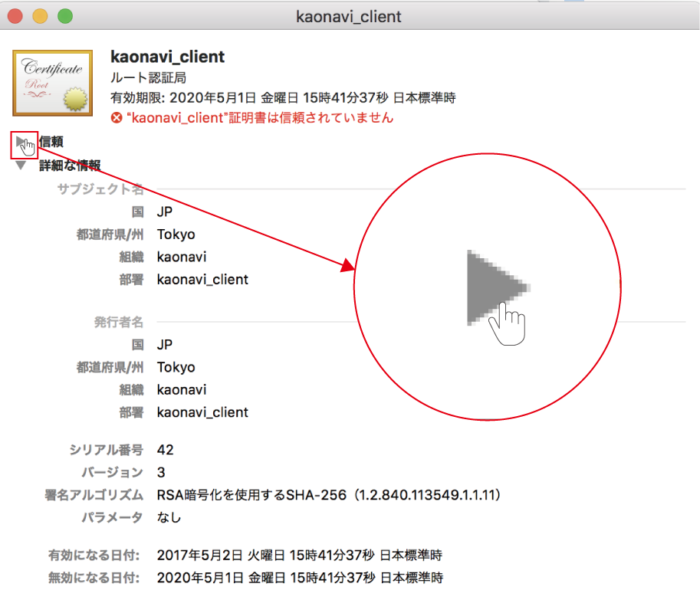The width and height of the screenshot is (700, 610).
Task: Select the bold kaonavi_client certificate heading
Action: coord(167,57)
